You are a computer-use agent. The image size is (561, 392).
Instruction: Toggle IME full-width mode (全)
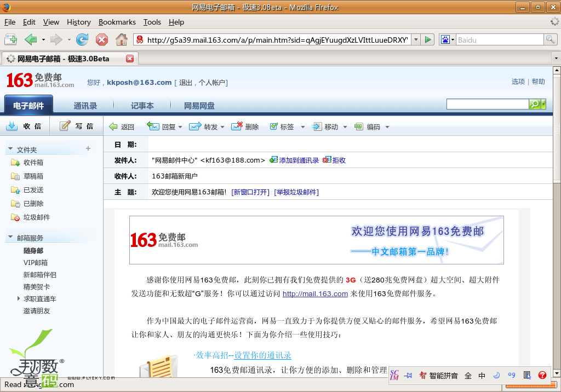tap(468, 376)
